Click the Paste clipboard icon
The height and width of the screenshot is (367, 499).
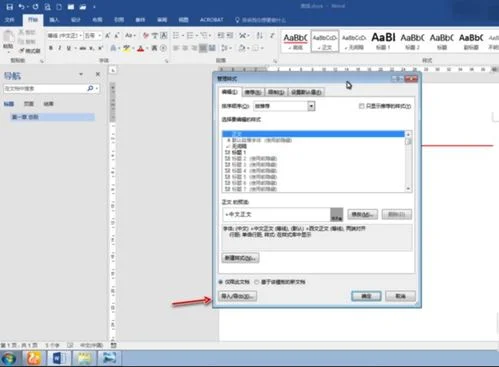pos(8,37)
